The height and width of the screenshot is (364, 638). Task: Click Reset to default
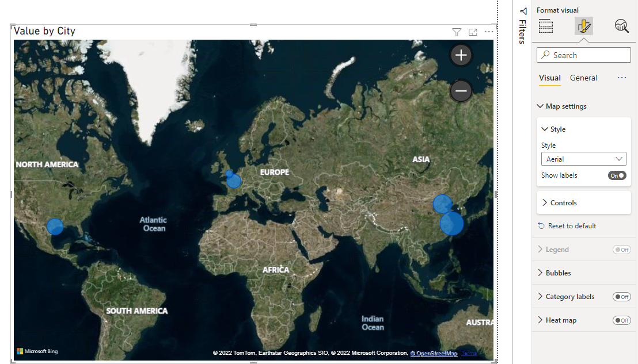pyautogui.click(x=572, y=226)
